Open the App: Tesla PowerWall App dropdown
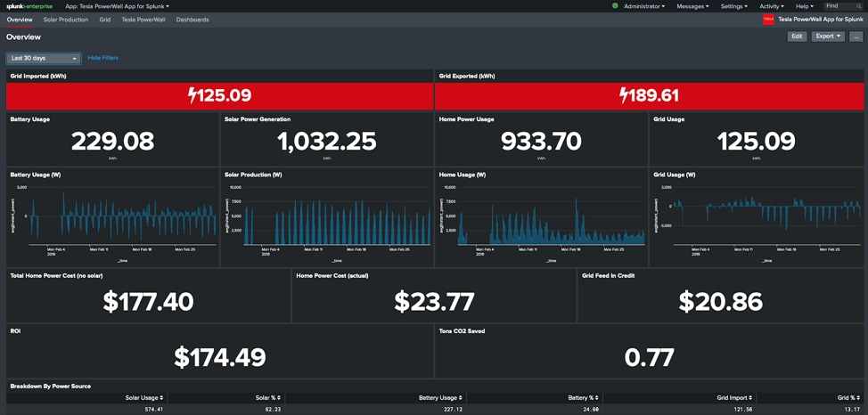Viewport: 868px width, 415px height. pos(118,6)
